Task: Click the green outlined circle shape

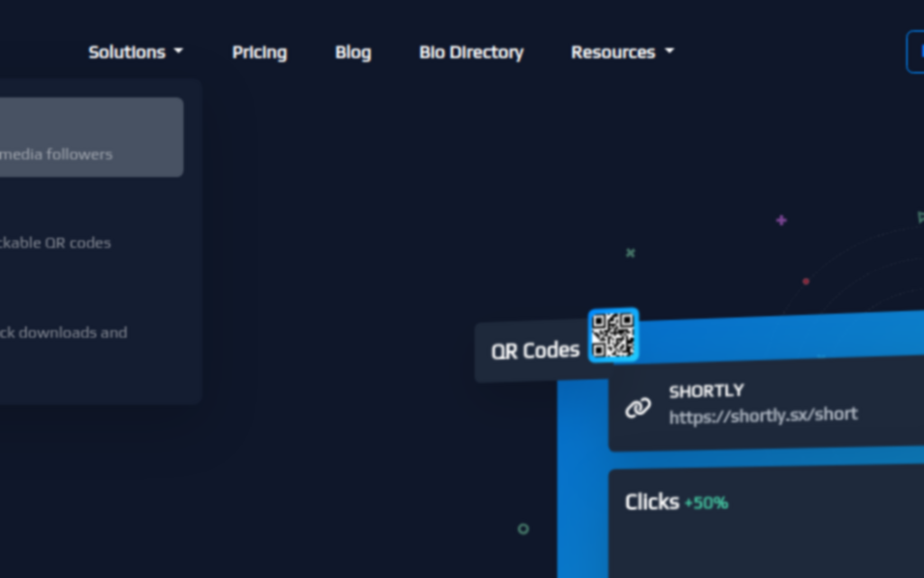Action: point(523,529)
